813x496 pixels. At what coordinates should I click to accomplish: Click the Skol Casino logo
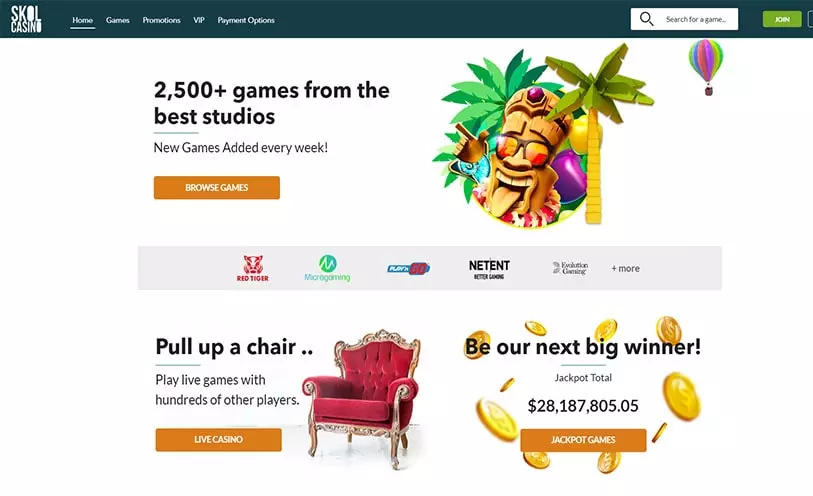(26, 19)
